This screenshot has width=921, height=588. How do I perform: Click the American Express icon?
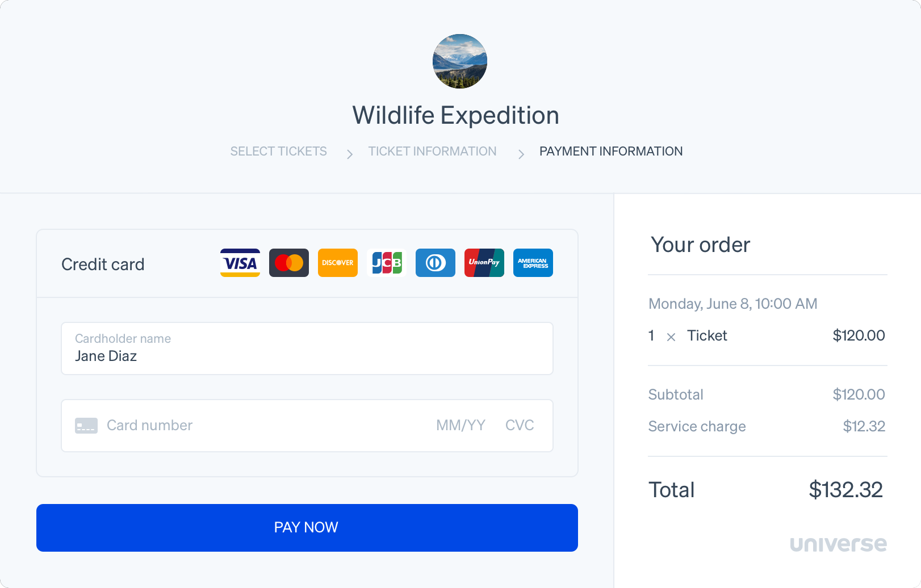coord(533,263)
